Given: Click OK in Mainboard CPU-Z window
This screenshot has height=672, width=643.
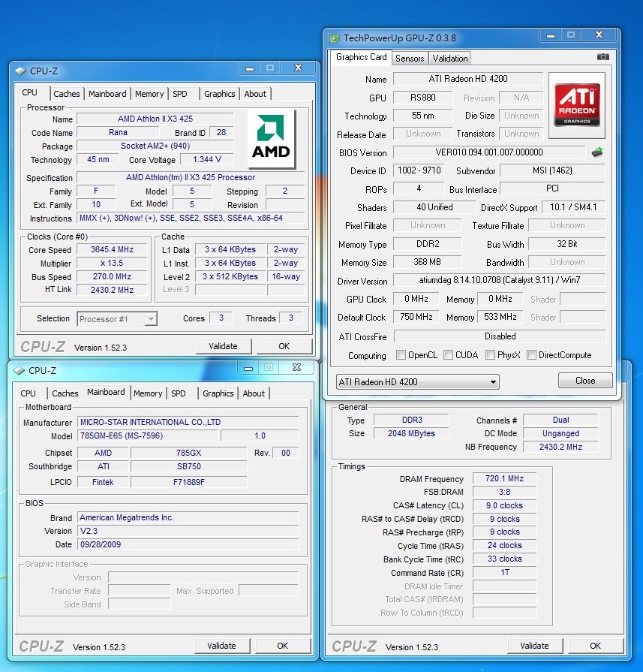Looking at the screenshot, I should click(x=283, y=646).
